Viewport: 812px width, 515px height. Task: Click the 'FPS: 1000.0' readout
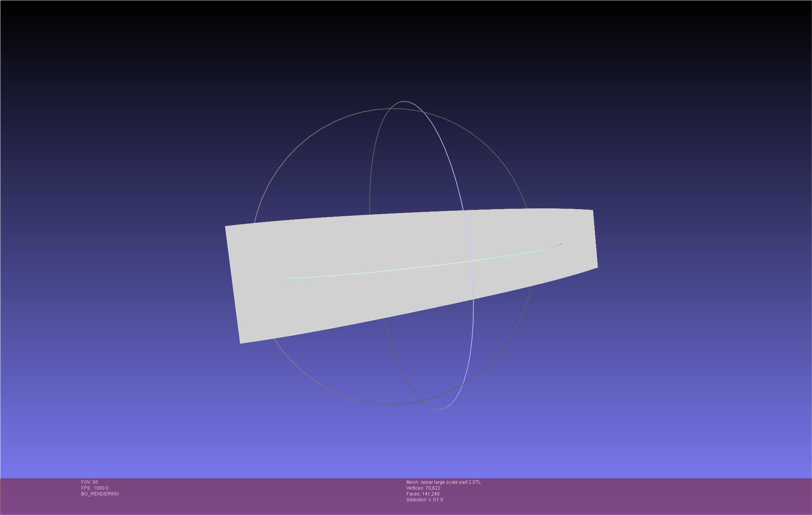[x=95, y=488]
